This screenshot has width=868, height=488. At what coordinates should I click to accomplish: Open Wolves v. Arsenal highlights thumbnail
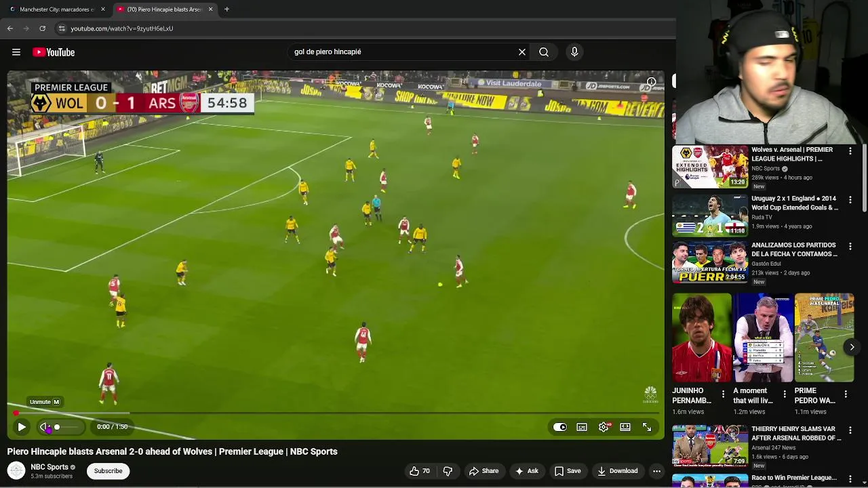pos(710,166)
